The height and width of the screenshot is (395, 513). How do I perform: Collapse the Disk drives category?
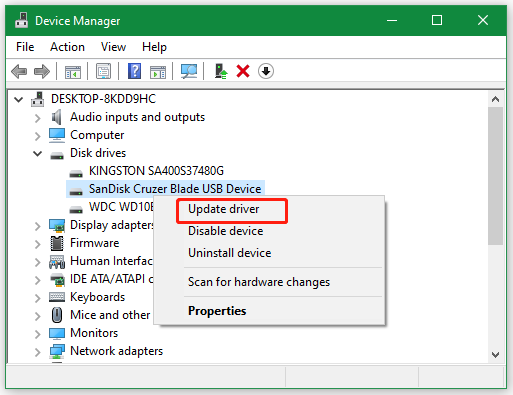pos(38,153)
